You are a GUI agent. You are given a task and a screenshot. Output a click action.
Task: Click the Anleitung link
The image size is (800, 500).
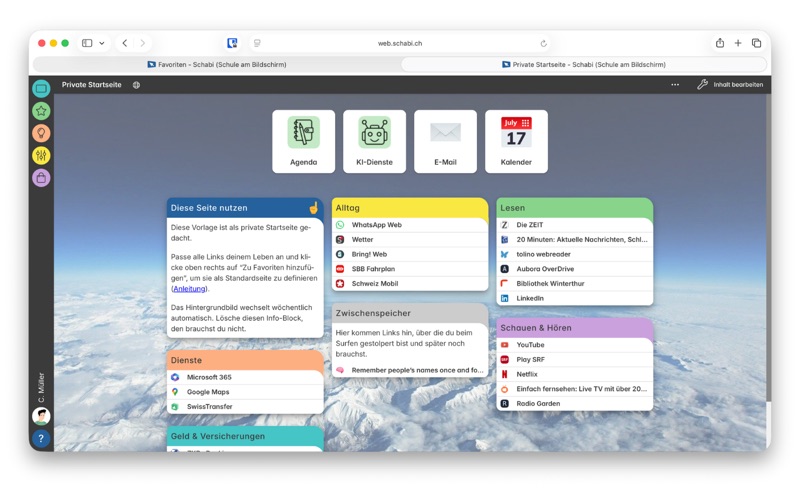click(x=189, y=289)
